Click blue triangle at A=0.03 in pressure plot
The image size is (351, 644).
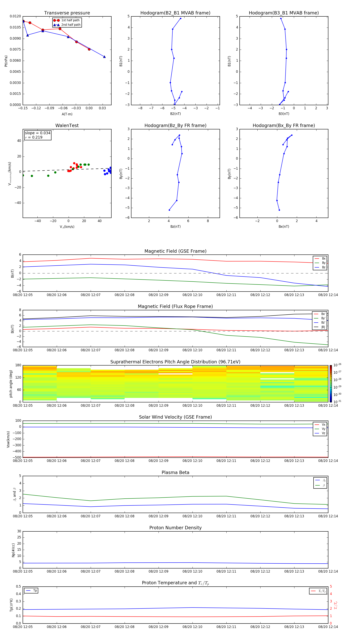(x=104, y=57)
